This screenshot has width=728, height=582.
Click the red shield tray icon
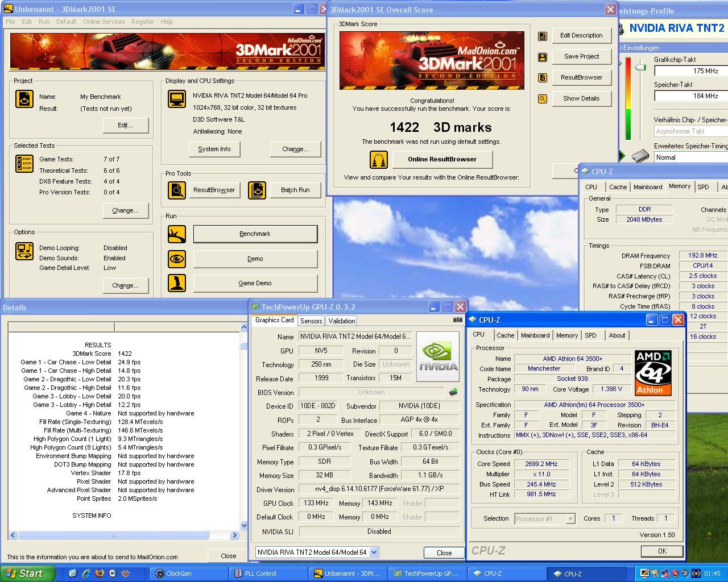tap(675, 573)
